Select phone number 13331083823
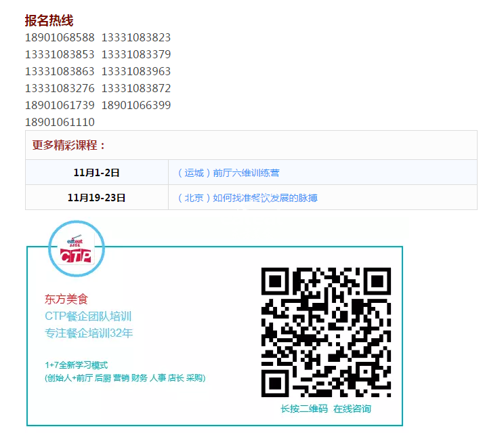Viewport: 504px width, 433px height. 136,38
